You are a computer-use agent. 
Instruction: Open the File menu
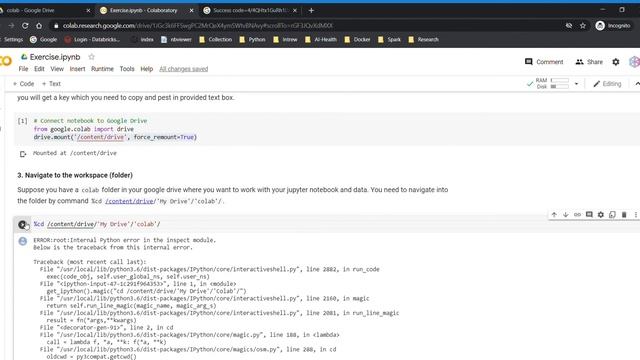[23, 69]
